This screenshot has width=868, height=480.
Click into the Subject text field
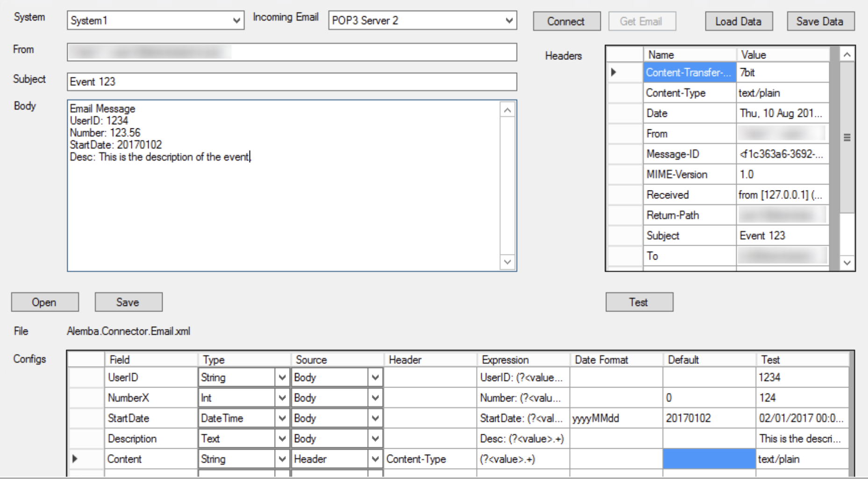292,82
